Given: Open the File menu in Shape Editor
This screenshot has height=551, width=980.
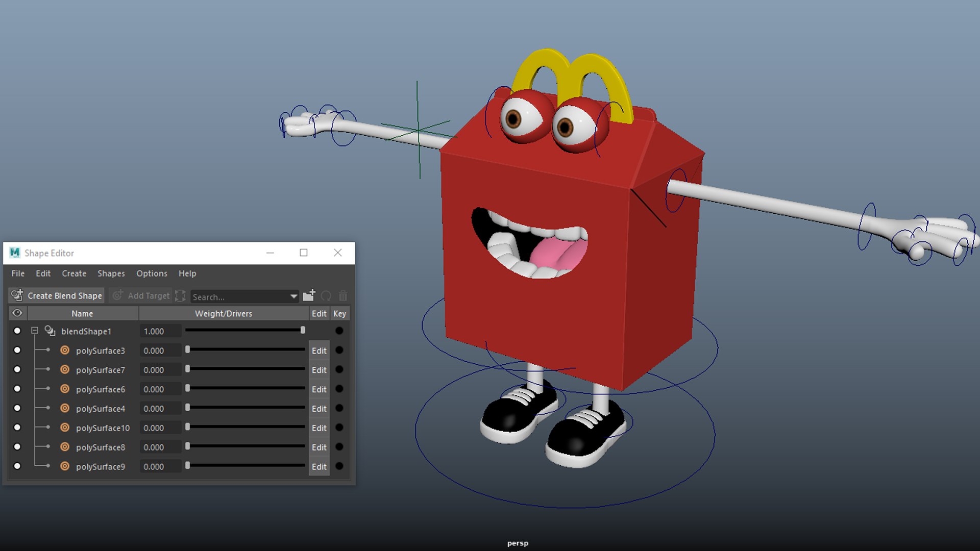Looking at the screenshot, I should click(18, 273).
